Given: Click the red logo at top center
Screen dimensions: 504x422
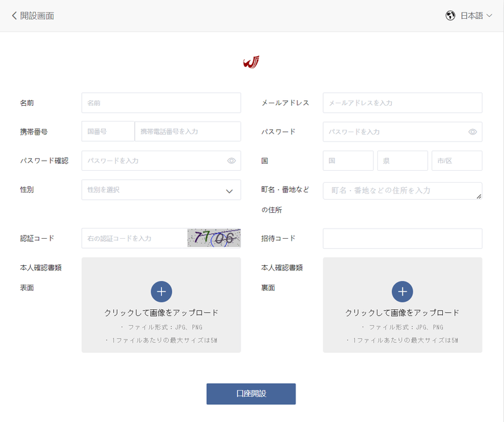Looking at the screenshot, I should pyautogui.click(x=251, y=62).
